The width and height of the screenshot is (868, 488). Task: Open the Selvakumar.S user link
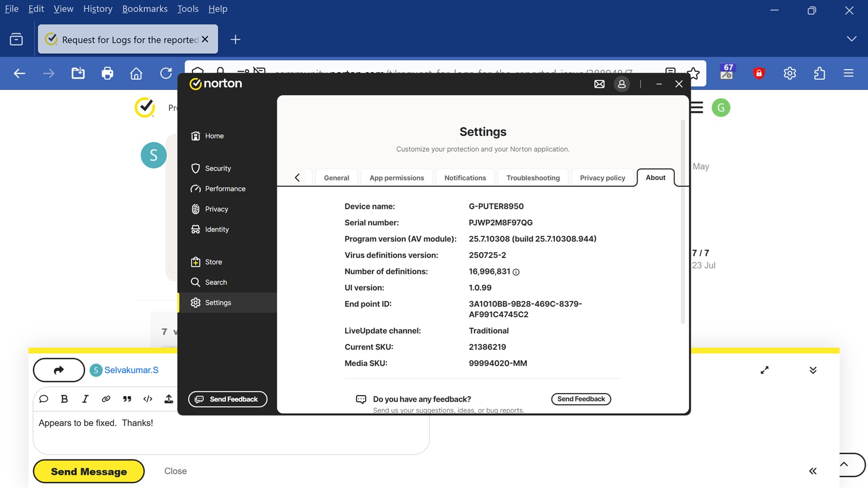(131, 370)
